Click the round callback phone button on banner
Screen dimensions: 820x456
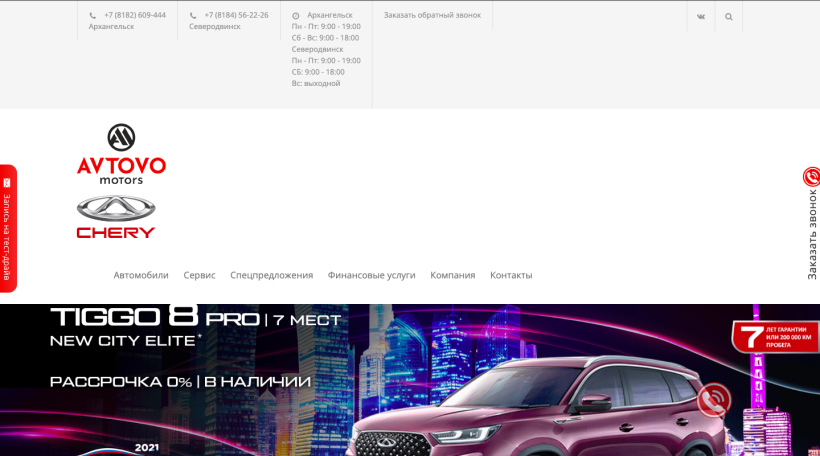[714, 401]
